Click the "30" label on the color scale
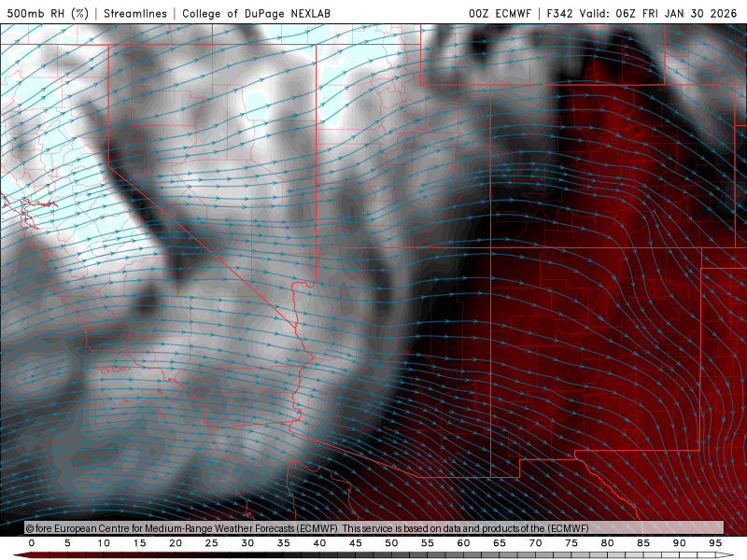The image size is (747, 560). [x=247, y=543]
